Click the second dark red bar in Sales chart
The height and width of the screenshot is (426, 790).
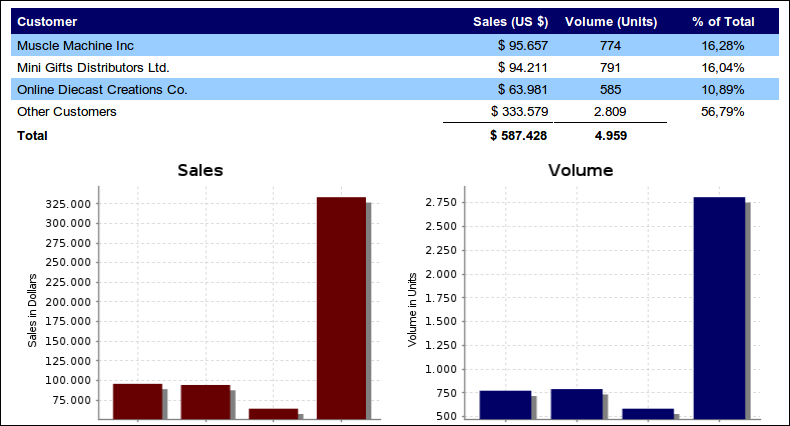206,402
